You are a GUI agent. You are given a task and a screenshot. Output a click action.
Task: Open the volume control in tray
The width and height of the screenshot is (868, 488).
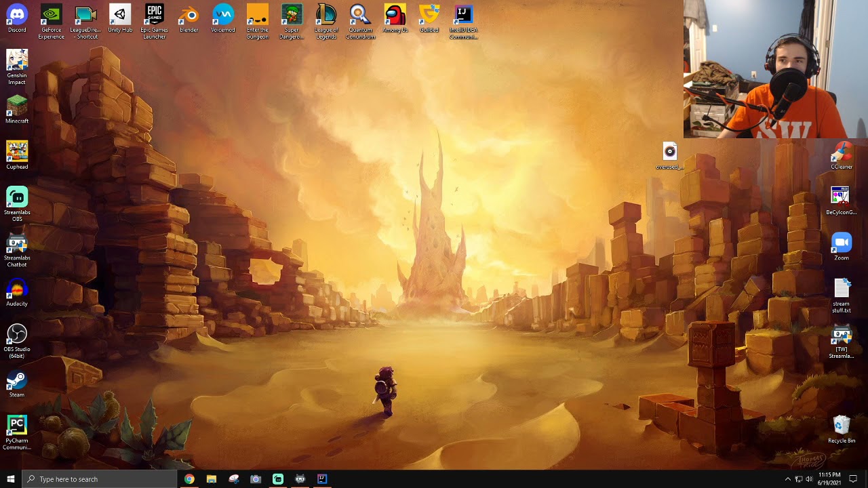click(x=810, y=479)
